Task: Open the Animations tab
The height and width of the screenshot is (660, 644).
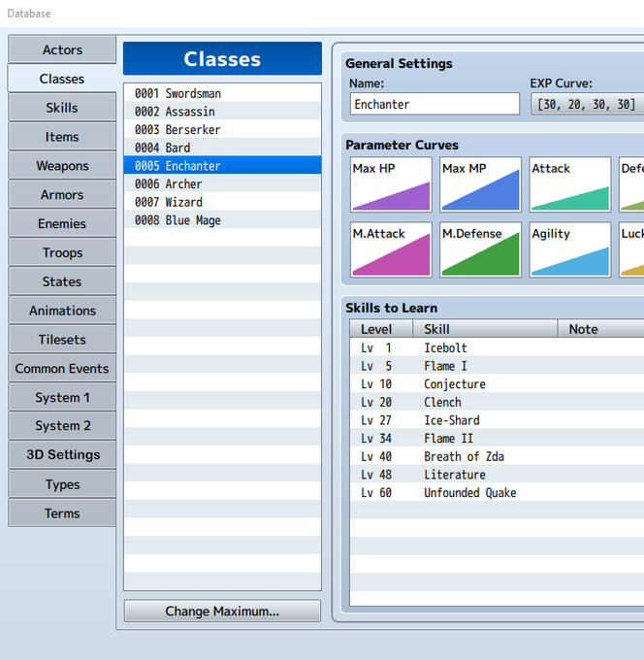Action: tap(62, 311)
